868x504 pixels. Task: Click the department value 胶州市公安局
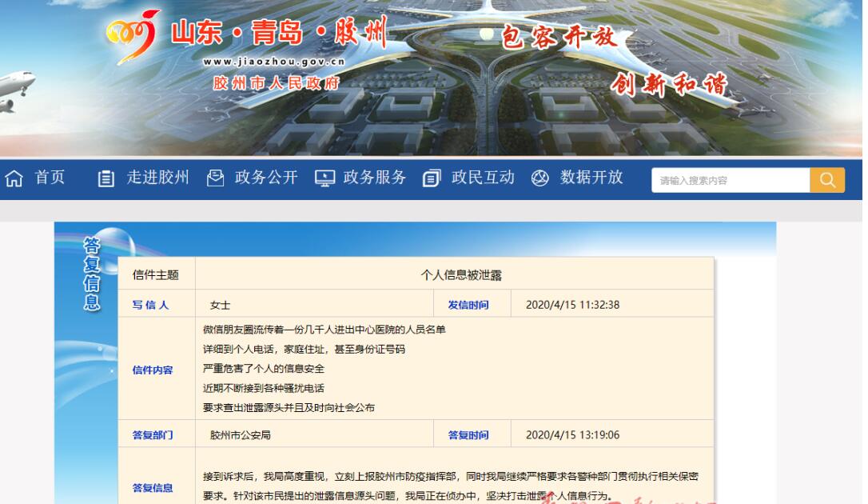pos(241,434)
